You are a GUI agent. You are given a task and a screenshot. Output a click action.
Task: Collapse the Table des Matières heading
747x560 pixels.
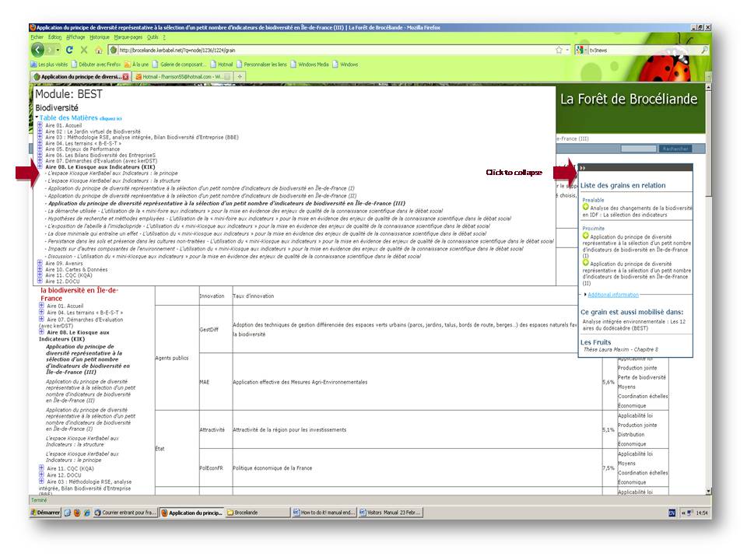pyautogui.click(x=68, y=117)
